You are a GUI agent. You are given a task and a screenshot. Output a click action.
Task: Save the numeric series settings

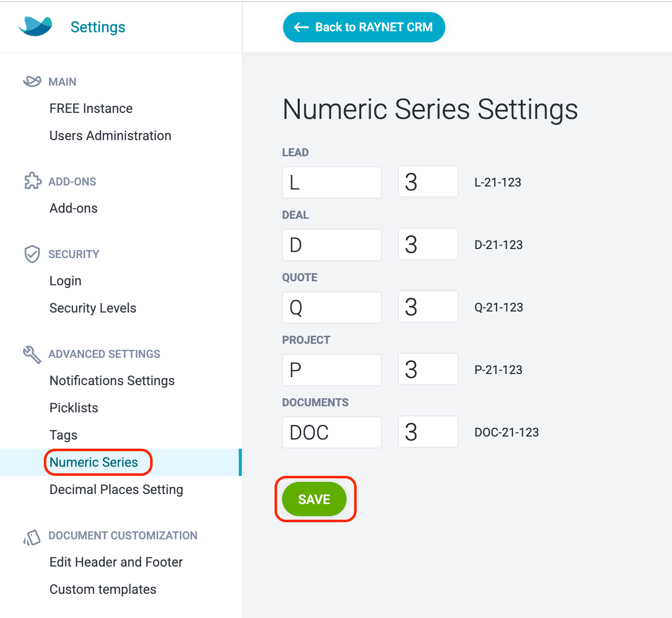tap(314, 499)
